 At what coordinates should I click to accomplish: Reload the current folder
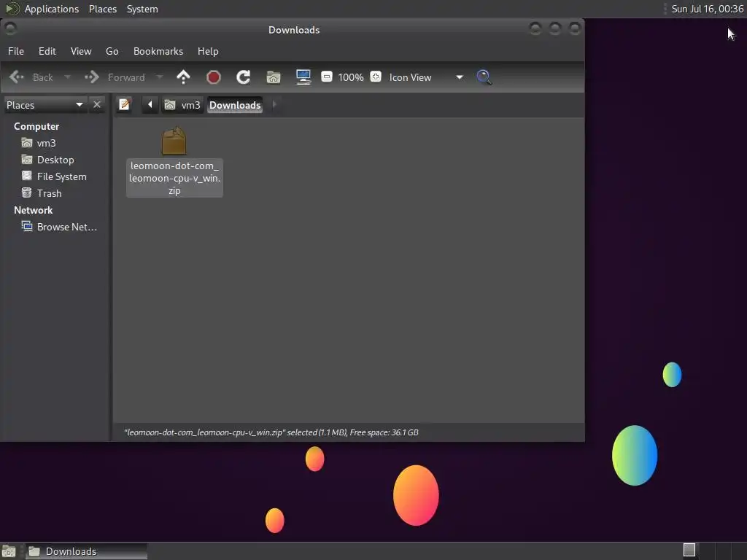pos(244,77)
